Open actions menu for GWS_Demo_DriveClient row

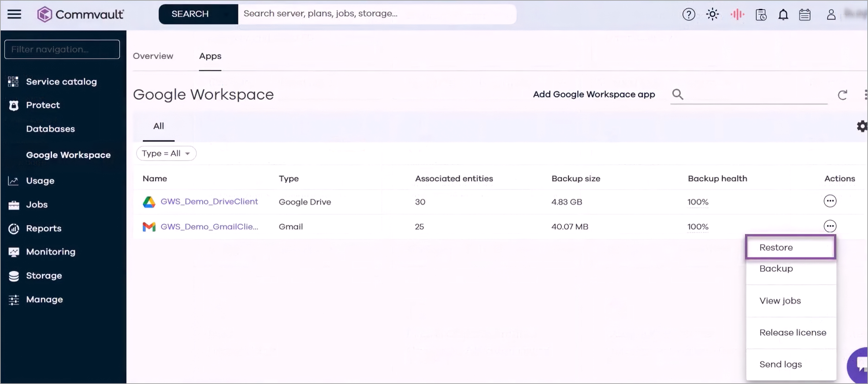[x=830, y=201]
